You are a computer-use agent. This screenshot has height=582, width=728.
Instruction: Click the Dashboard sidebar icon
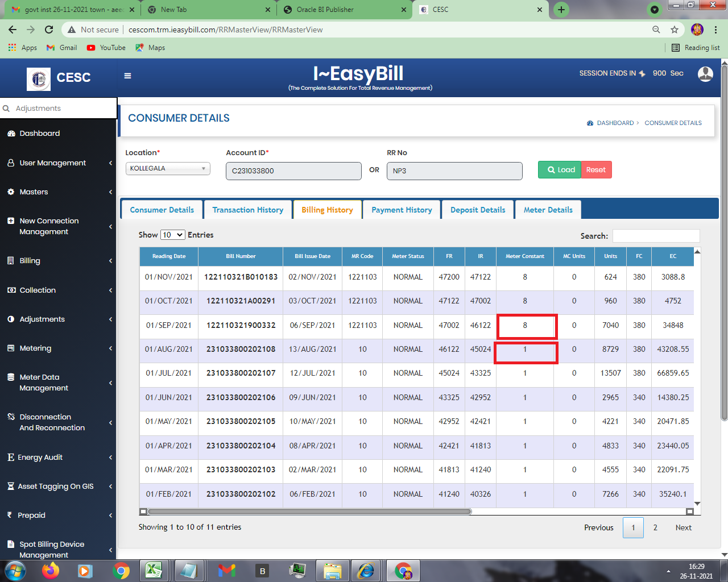tap(11, 134)
